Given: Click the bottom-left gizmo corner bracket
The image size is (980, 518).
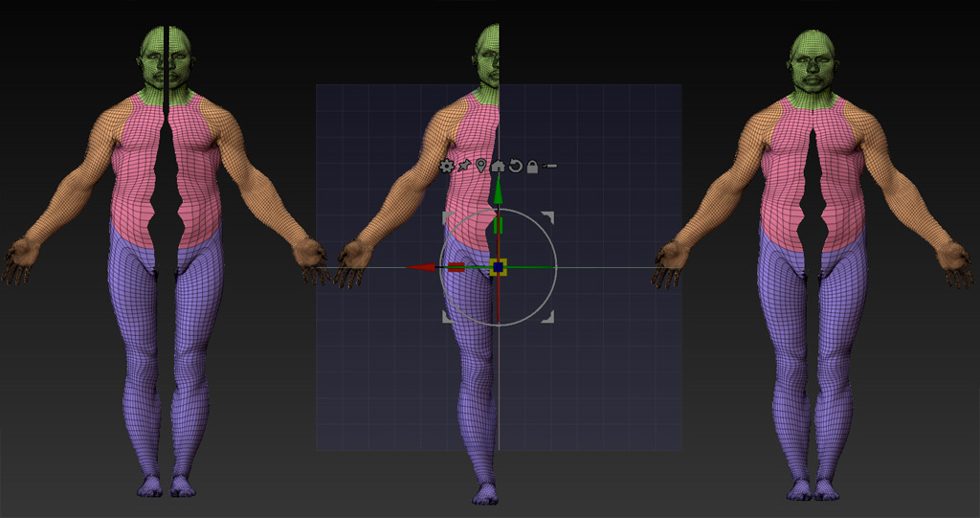Looking at the screenshot, I should [x=448, y=318].
